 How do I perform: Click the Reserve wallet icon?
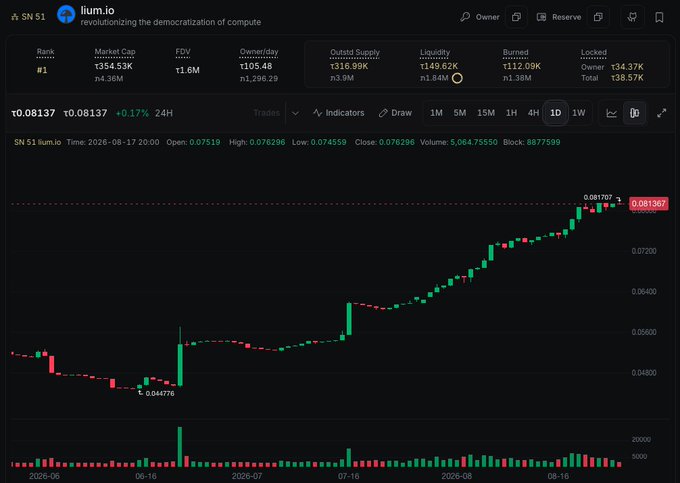541,17
